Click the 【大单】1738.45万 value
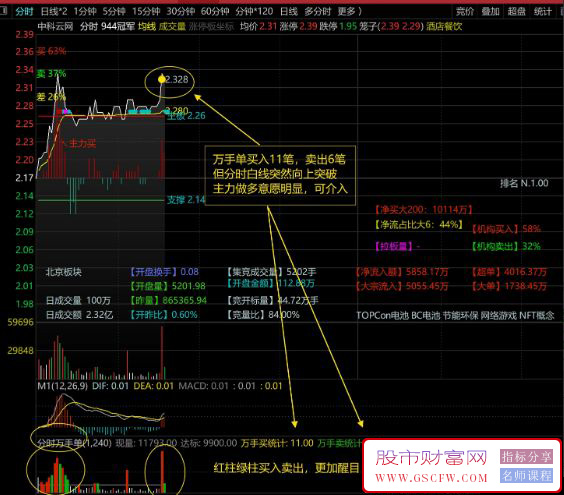 coord(509,286)
